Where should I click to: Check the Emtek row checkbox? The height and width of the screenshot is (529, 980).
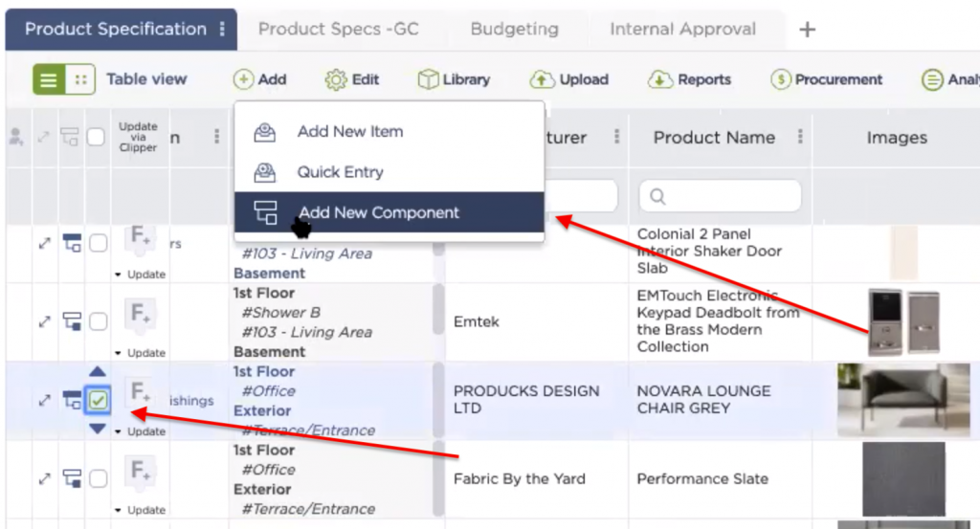point(98,322)
